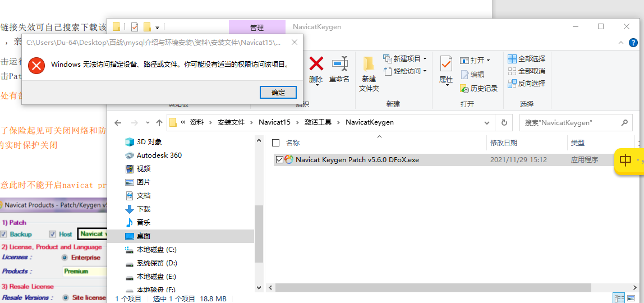Navigate to 资料 in breadcrumb
Image resolution: width=644 pixels, height=303 pixels.
tap(196, 122)
